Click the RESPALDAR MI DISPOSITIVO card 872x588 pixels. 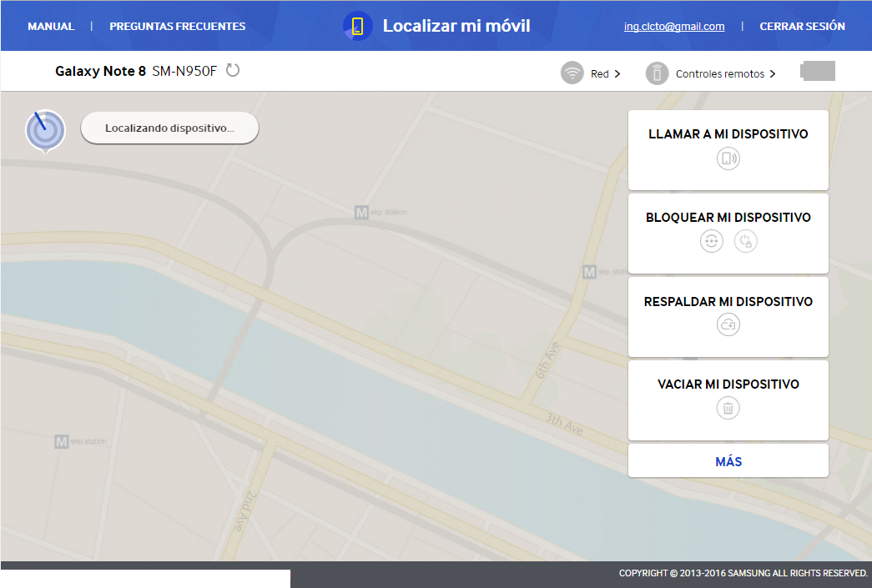pos(728,317)
